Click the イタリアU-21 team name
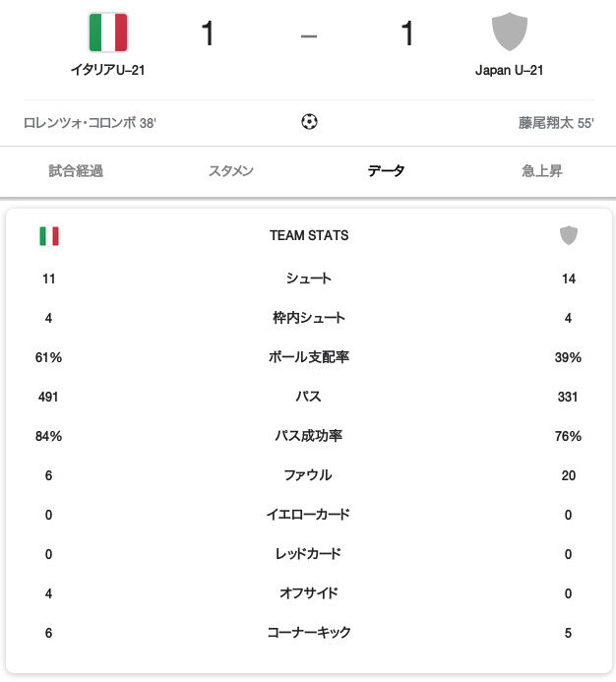 108,70
